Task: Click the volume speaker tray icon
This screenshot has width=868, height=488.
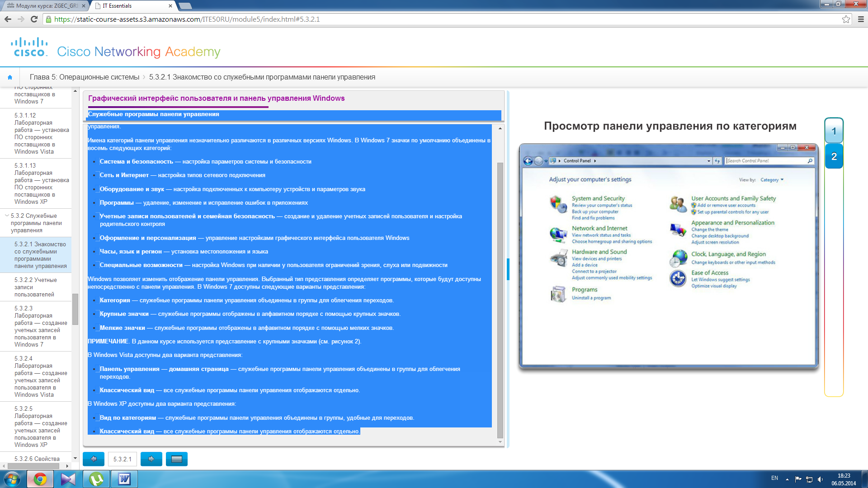Action: pyautogui.click(x=821, y=479)
